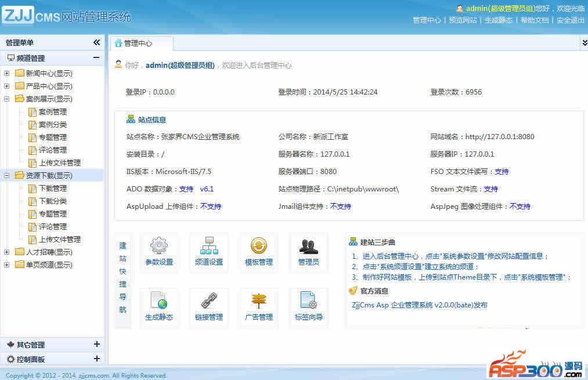Screen dimensions: 588x380
Task: Open the tab list dropdown arrow at right
Action: (585, 43)
